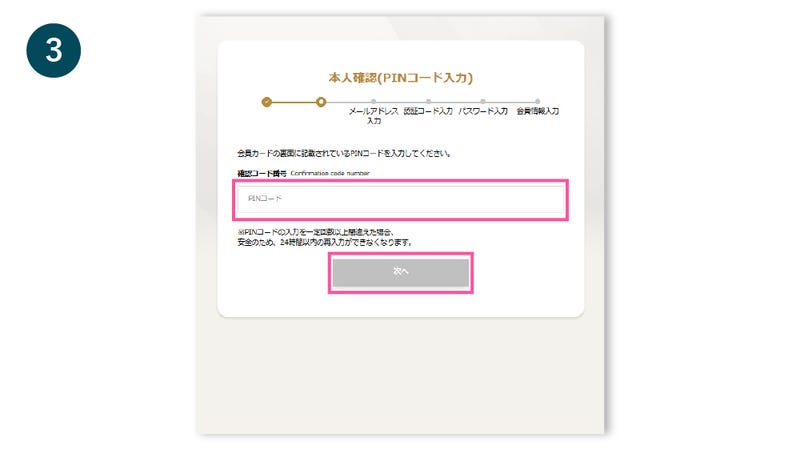The width and height of the screenshot is (800, 450).
Task: Click the Confirmation code number text
Action: (x=330, y=173)
